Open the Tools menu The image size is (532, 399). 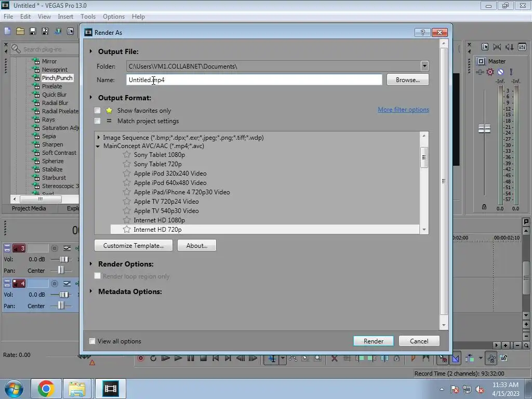(88, 16)
